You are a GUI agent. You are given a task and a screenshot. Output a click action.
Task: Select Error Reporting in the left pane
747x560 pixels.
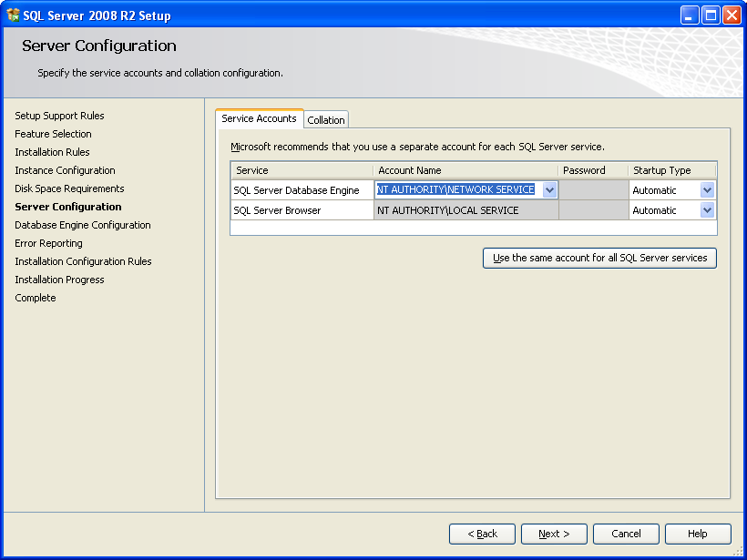coord(46,243)
